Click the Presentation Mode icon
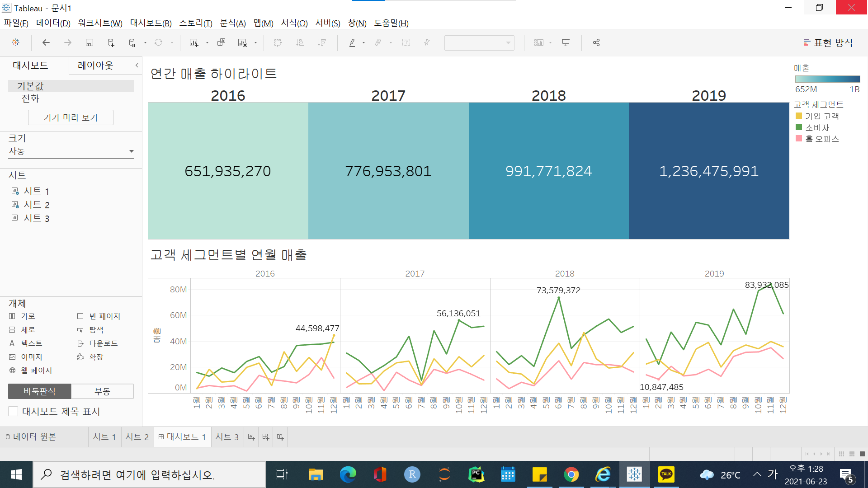868x488 pixels. 566,42
